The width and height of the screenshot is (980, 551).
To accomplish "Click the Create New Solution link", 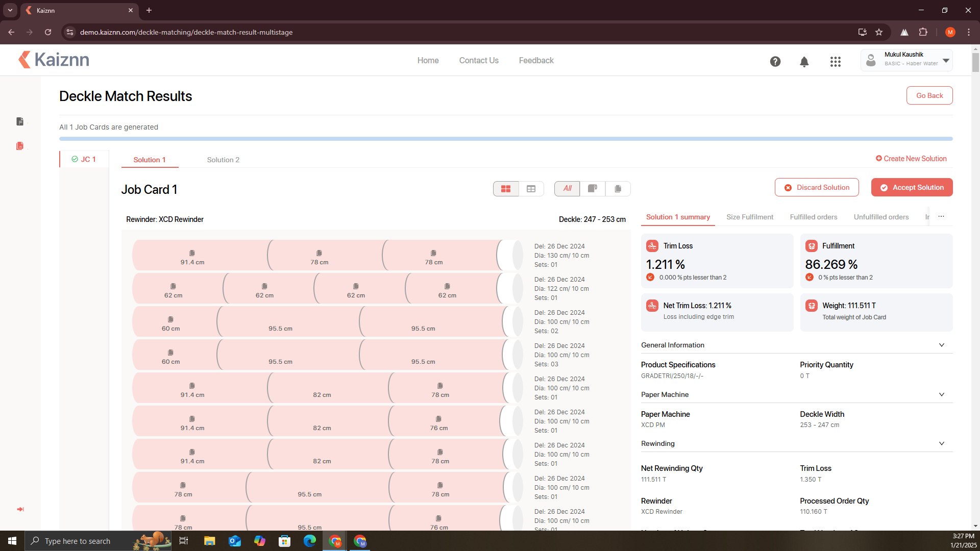I will coord(911,159).
